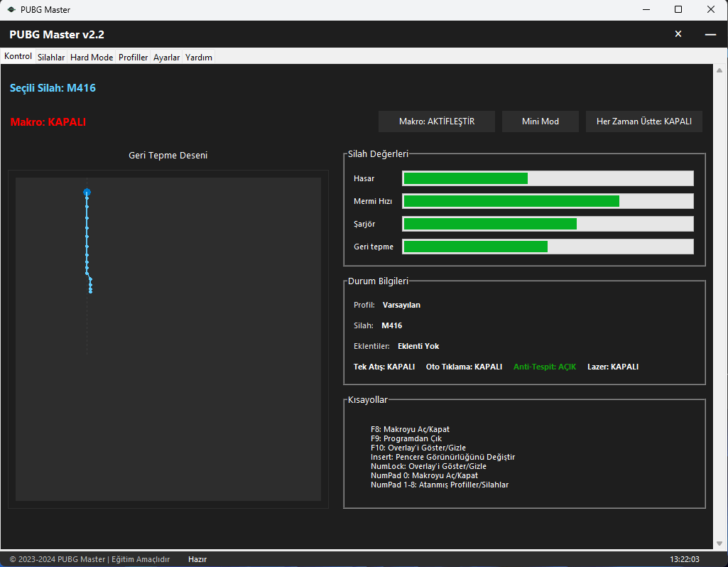Image resolution: width=728 pixels, height=567 pixels.
Task: Click the NumPad 0: Makroyu Aç/Kapat line
Action: pyautogui.click(x=424, y=475)
